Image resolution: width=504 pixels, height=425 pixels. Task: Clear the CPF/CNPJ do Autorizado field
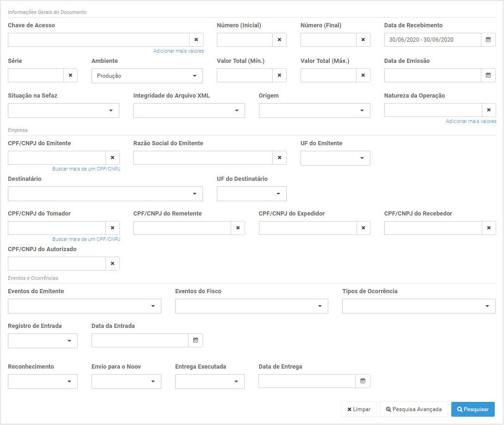coord(112,264)
